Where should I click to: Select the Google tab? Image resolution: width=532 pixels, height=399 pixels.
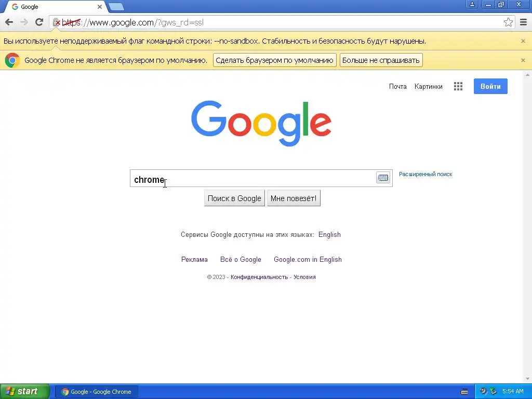tap(56, 7)
